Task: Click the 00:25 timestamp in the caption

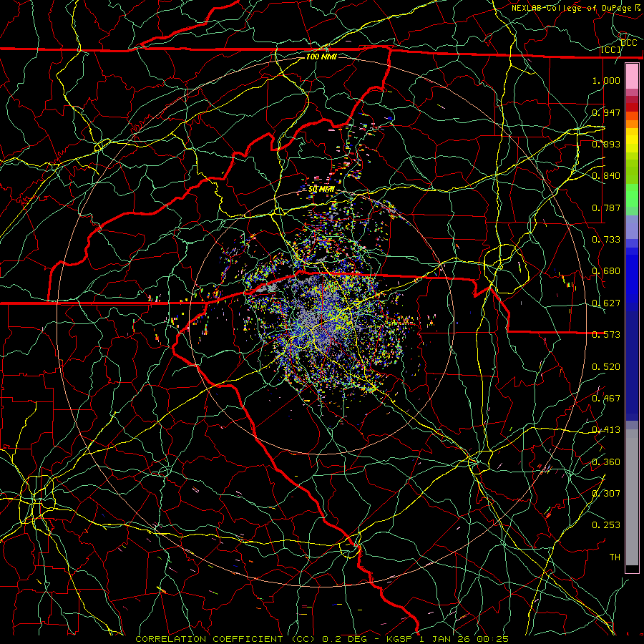Action: coord(492,639)
